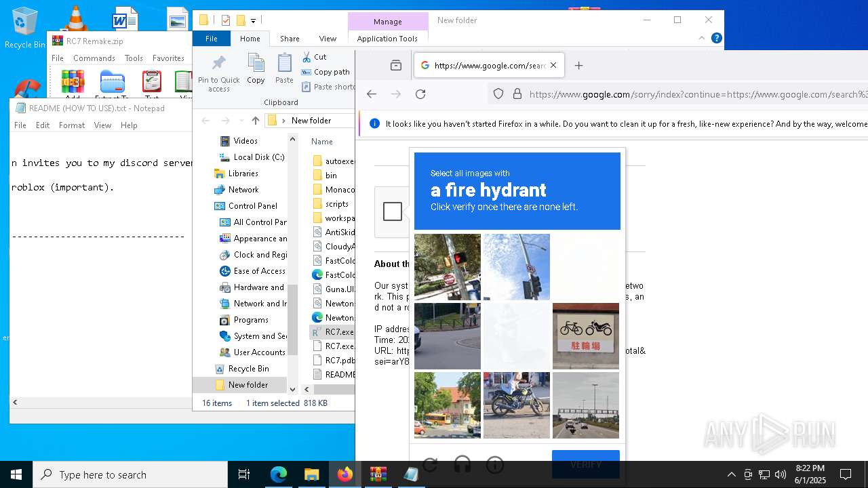Check the I'm not a robot checkbox
Screen dimensions: 868x488
click(x=393, y=211)
